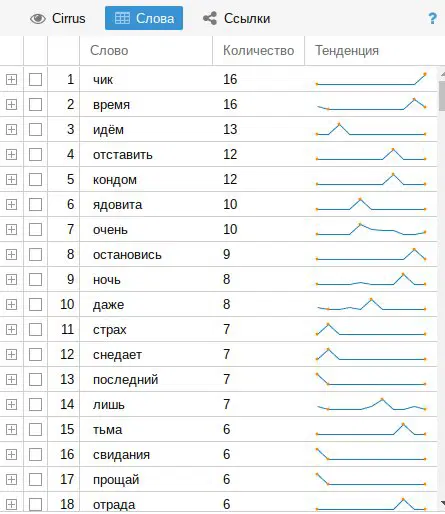
Task: Open the help question mark icon
Action: tap(432, 18)
